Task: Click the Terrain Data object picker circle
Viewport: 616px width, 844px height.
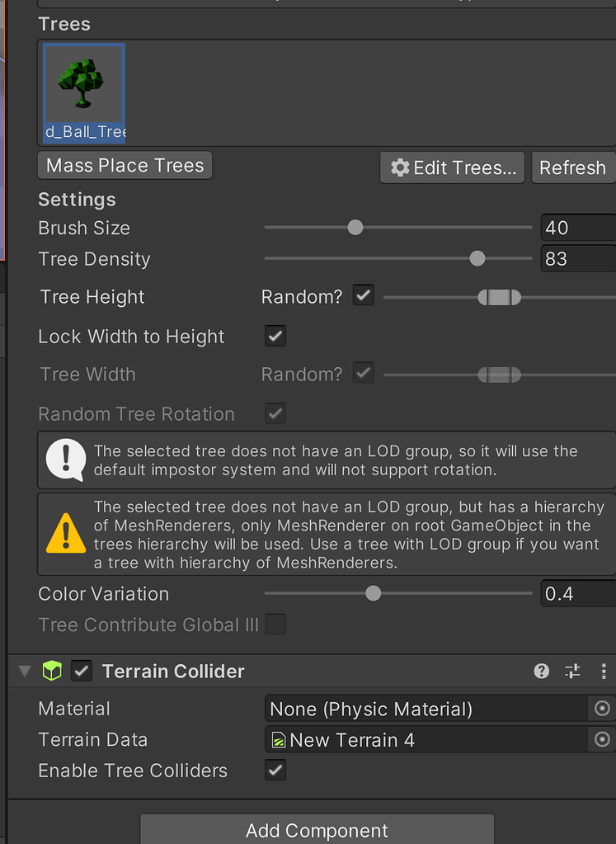Action: 601,739
